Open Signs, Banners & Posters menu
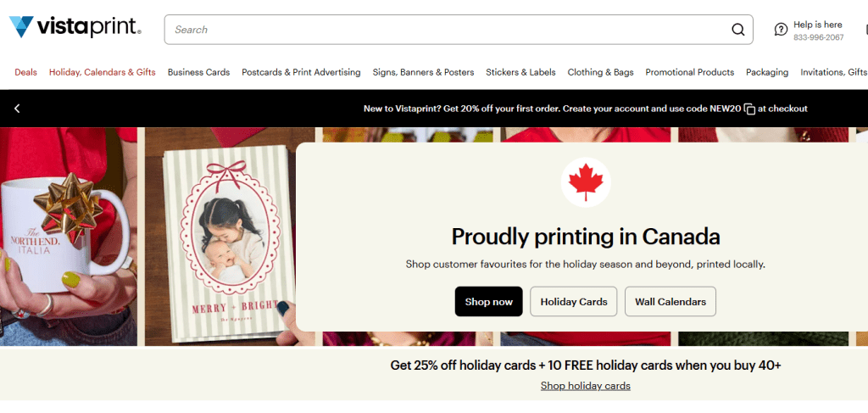This screenshot has width=868, height=413. click(x=423, y=72)
